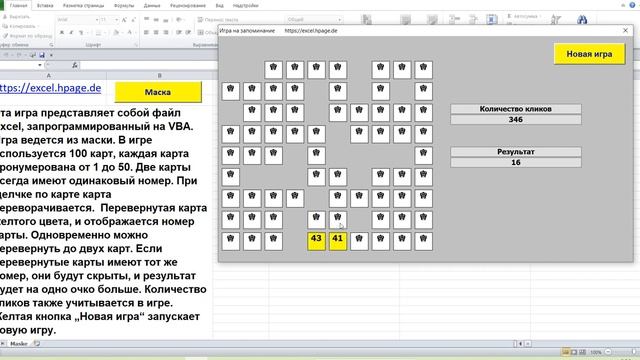Flip the face-down card directly above card 43

316,219
